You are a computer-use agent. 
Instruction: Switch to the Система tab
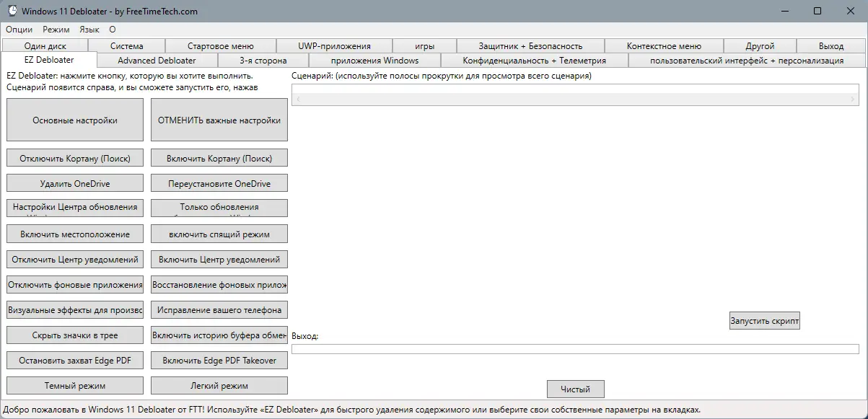(126, 45)
